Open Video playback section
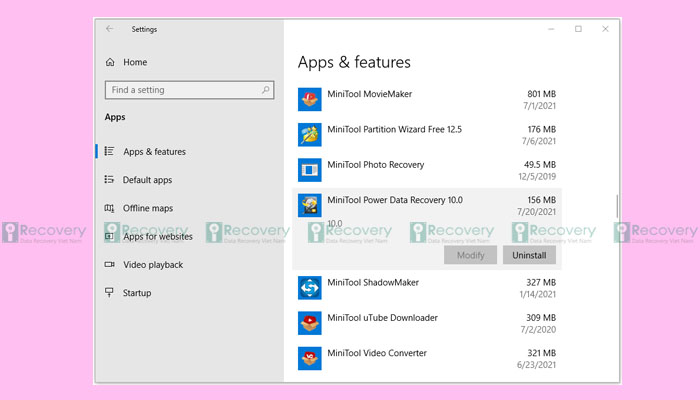The width and height of the screenshot is (700, 400). click(x=153, y=265)
